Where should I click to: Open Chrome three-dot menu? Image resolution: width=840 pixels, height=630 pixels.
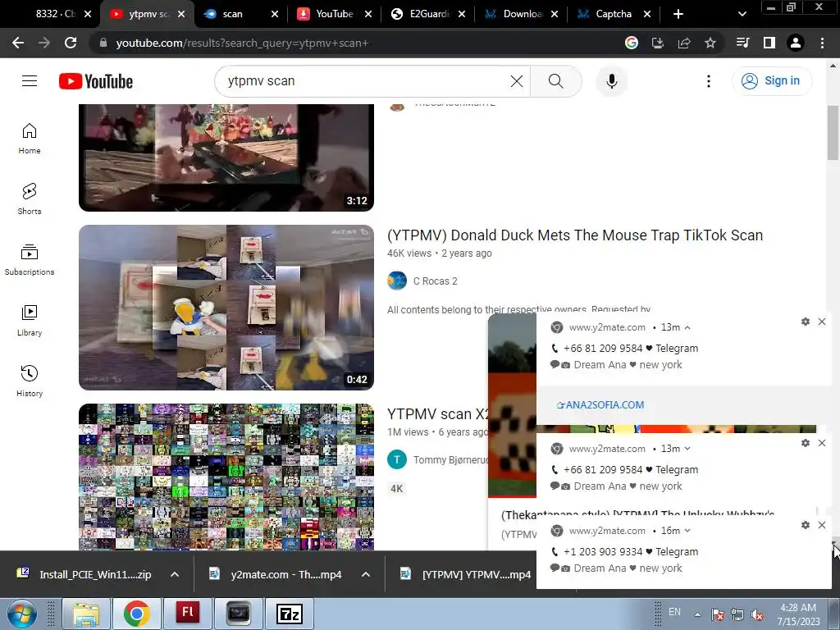(822, 43)
